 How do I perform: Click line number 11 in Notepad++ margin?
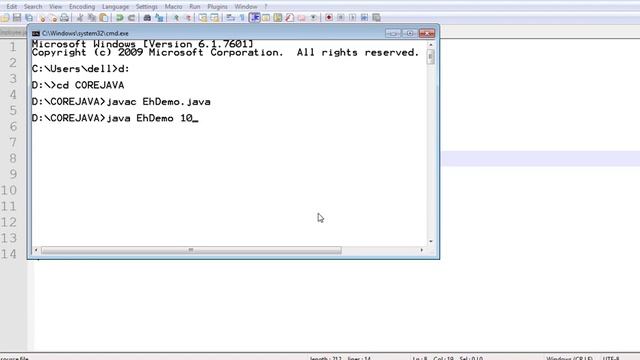tap(9, 206)
